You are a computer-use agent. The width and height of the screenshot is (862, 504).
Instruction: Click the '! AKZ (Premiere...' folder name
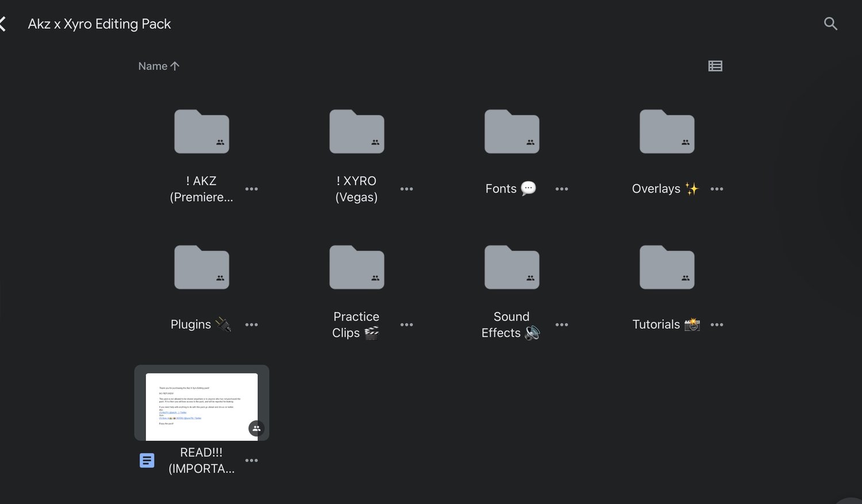[x=202, y=189]
